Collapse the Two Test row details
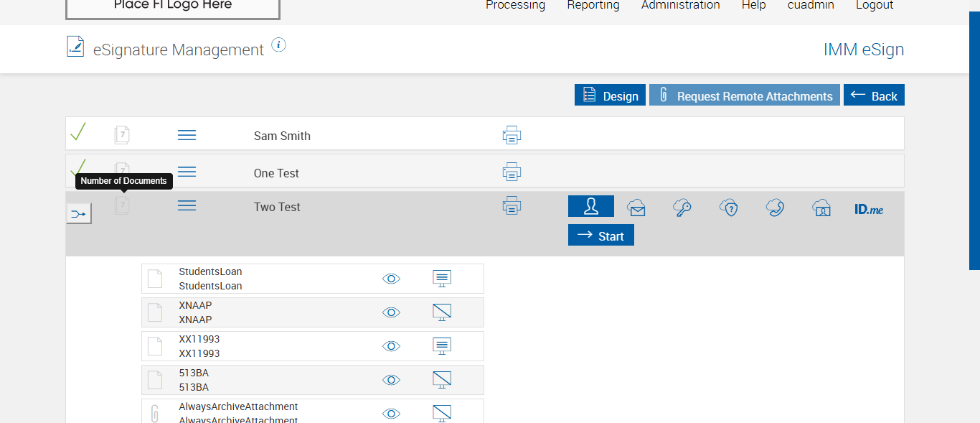This screenshot has width=980, height=423. coord(187,206)
